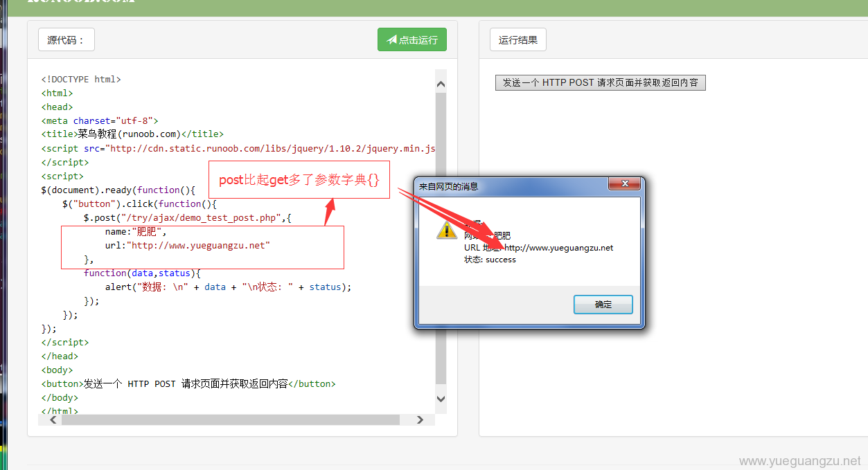
Task: Run the code with 点击运行 button
Action: pos(412,39)
